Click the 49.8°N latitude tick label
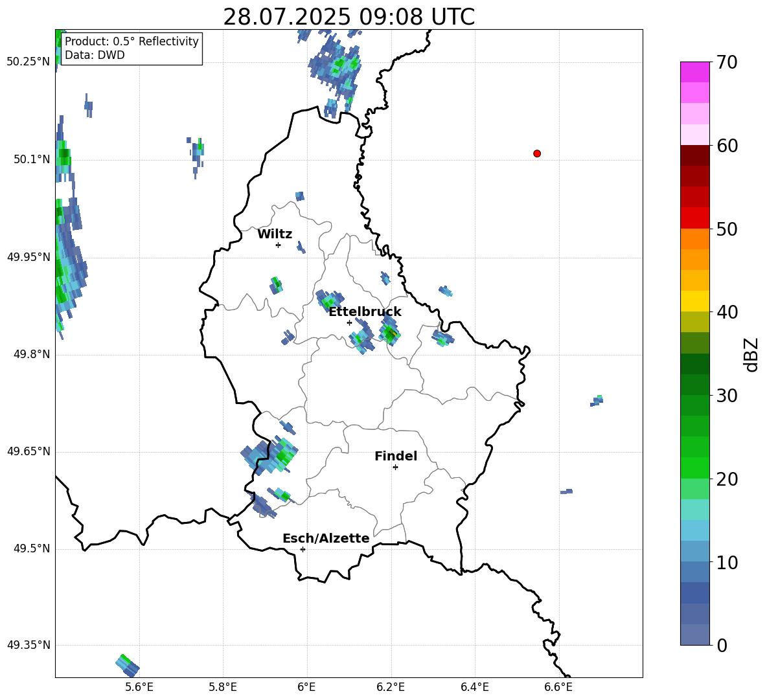 pyautogui.click(x=32, y=354)
